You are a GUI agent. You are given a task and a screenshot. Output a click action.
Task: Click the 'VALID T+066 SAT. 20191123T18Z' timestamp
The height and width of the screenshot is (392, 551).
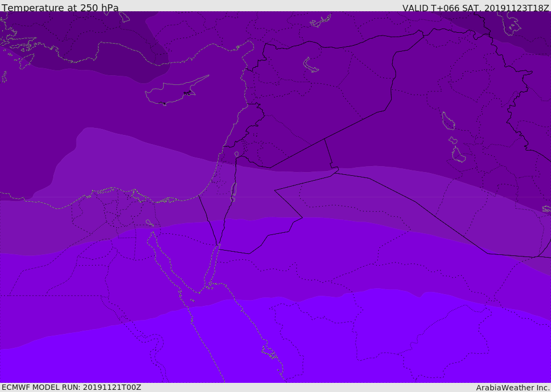coord(476,8)
